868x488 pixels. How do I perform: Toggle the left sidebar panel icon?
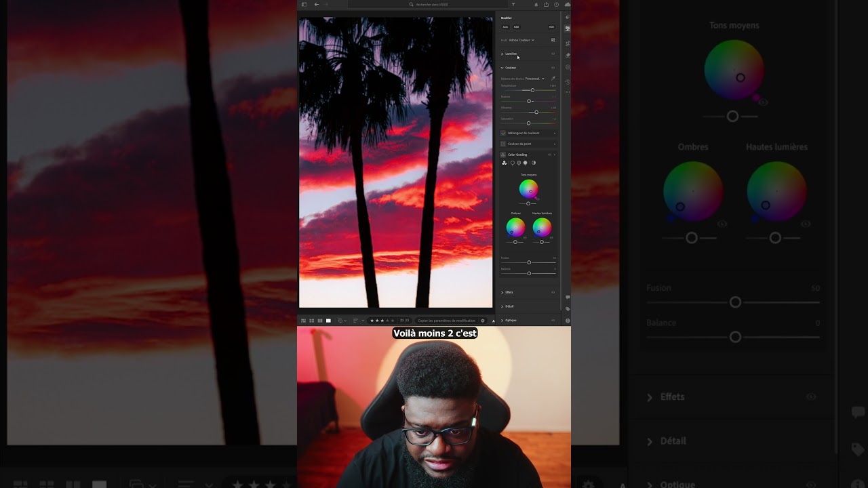click(x=304, y=4)
